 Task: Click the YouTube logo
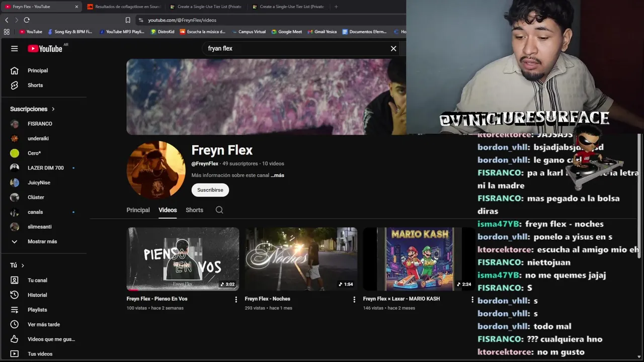[x=45, y=49]
